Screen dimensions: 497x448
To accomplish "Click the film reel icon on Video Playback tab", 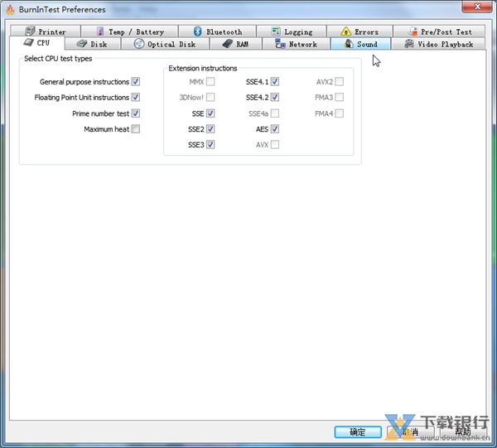I will (x=409, y=44).
